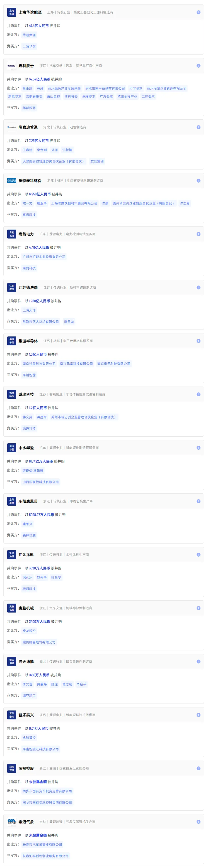Click the 精通科技 buyer tag
The height and width of the screenshot is (868, 208).
tap(29, 589)
